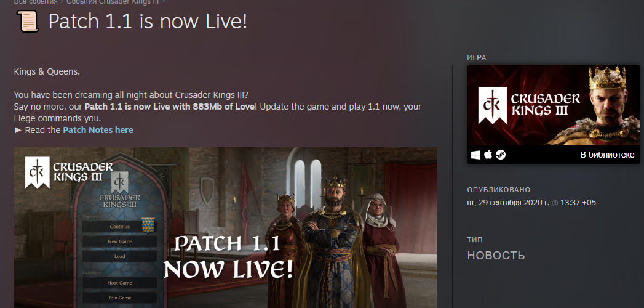Click Host Game in the banner menu
Image resolution: width=644 pixels, height=308 pixels.
119,283
